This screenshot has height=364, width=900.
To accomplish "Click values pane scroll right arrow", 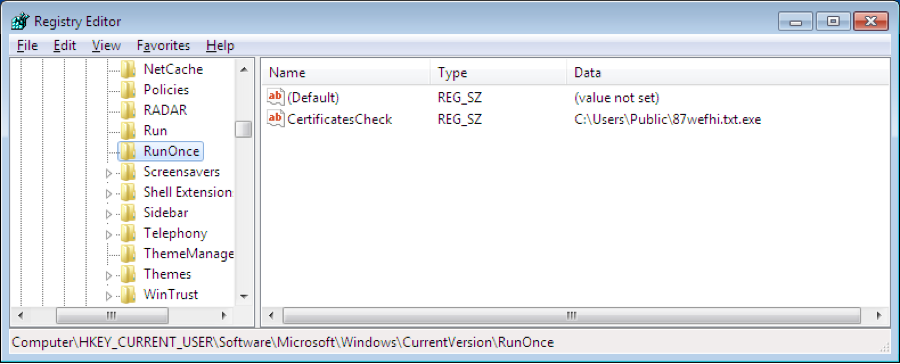I will coord(879,316).
